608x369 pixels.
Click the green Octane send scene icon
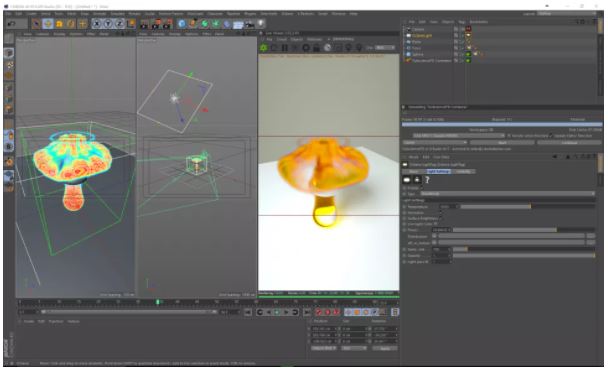264,48
